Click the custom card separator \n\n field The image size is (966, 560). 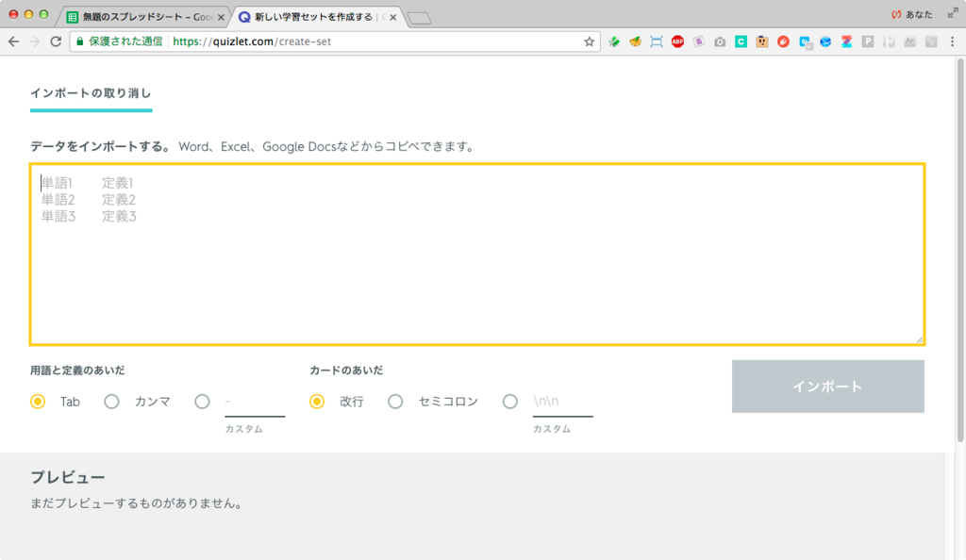[x=562, y=402]
